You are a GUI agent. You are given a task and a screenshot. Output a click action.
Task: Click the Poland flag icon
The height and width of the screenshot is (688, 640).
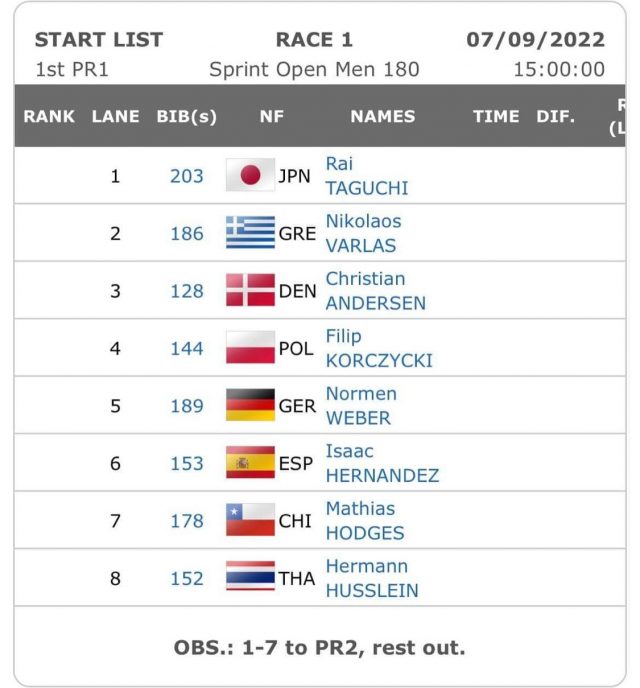250,348
